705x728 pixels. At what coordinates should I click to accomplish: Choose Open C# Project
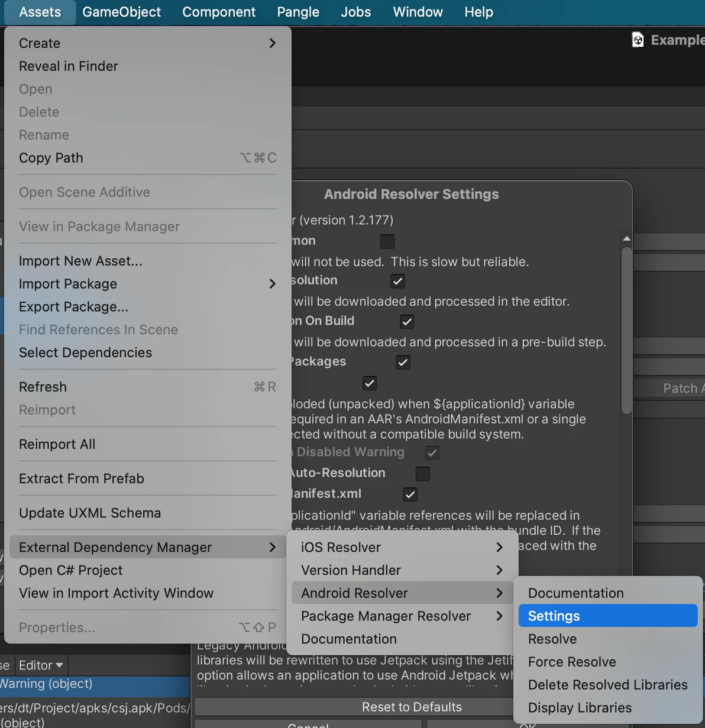[x=148, y=570]
